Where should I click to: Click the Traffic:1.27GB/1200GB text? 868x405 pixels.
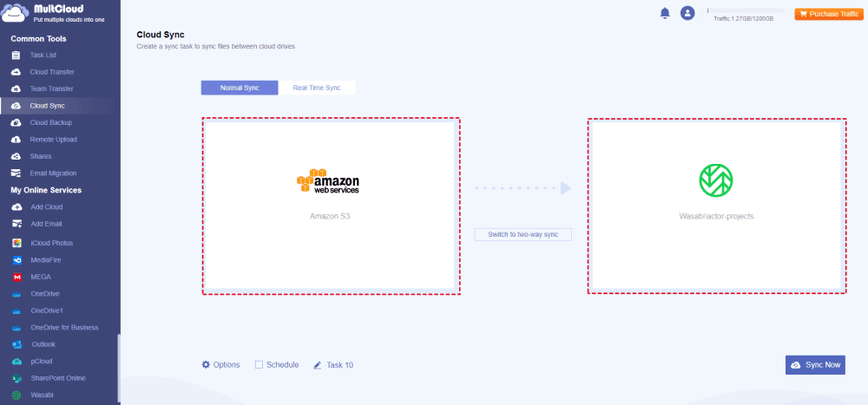click(744, 18)
